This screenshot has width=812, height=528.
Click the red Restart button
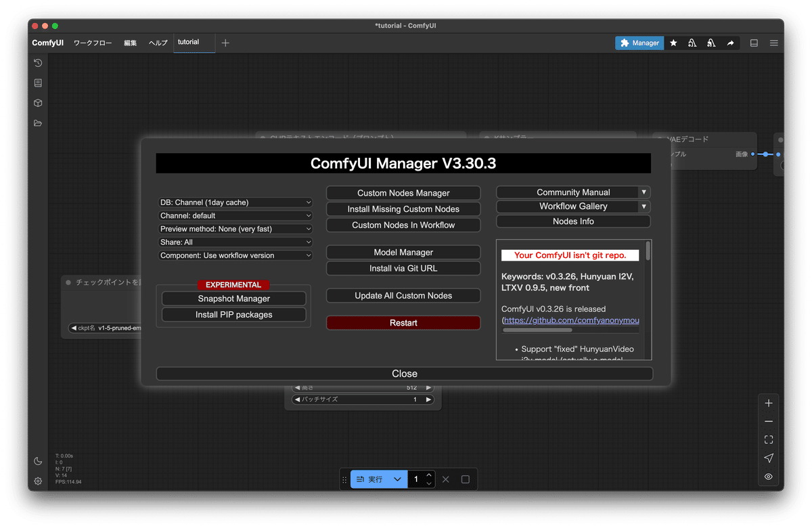(403, 323)
